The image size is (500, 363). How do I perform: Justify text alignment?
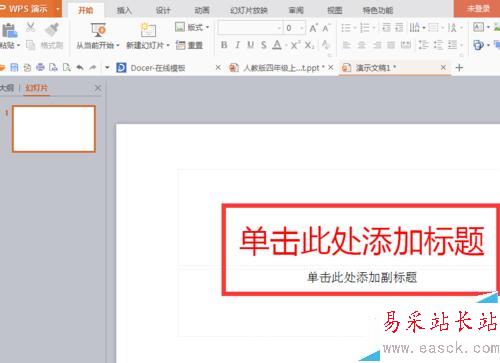tap(391, 45)
